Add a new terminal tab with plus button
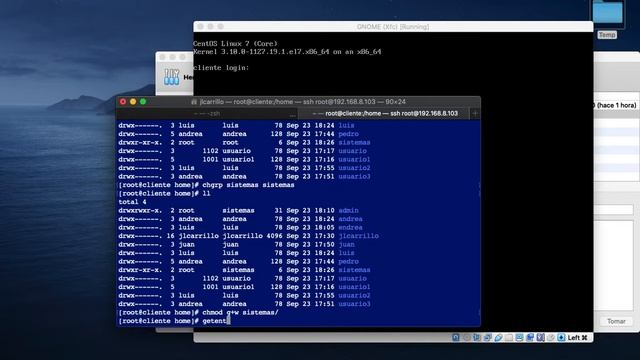Screen dimensions: 640x360 click(x=475, y=113)
